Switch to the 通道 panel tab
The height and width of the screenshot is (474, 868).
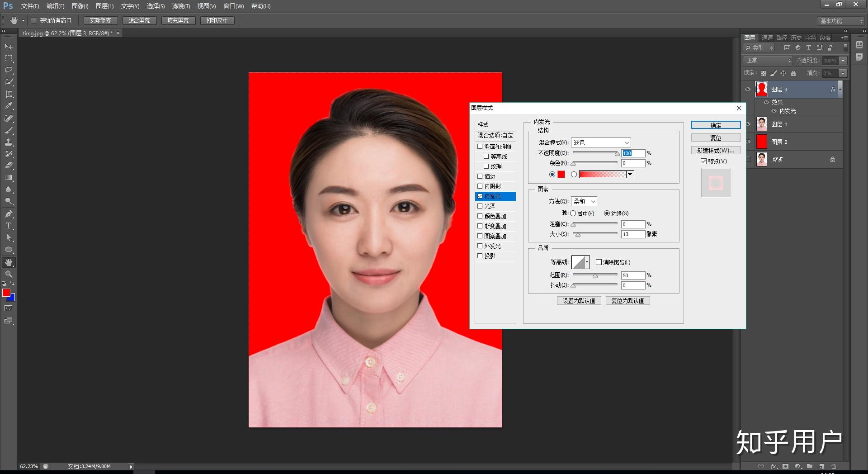click(766, 38)
